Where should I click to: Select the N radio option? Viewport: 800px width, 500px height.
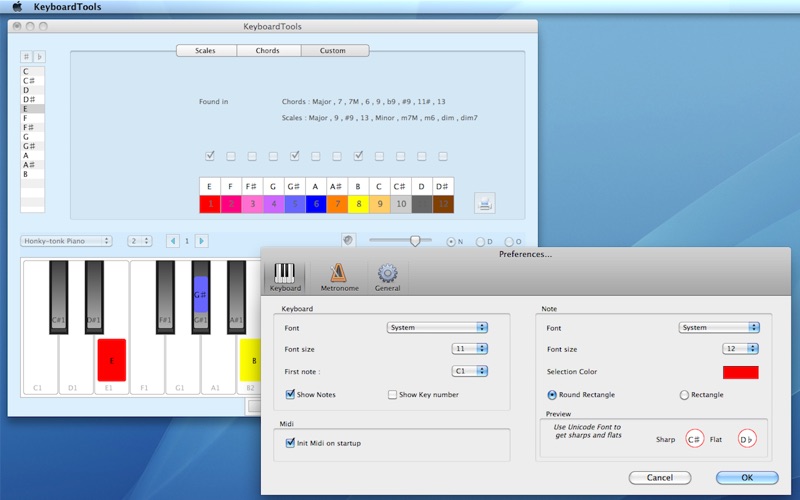pyautogui.click(x=451, y=242)
